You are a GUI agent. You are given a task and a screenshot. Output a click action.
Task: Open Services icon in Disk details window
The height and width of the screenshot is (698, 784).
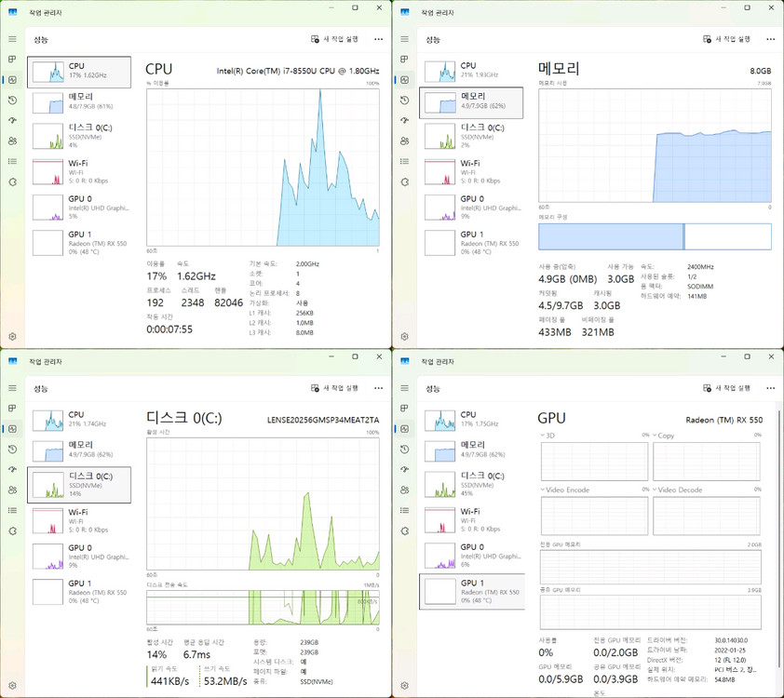[x=12, y=530]
